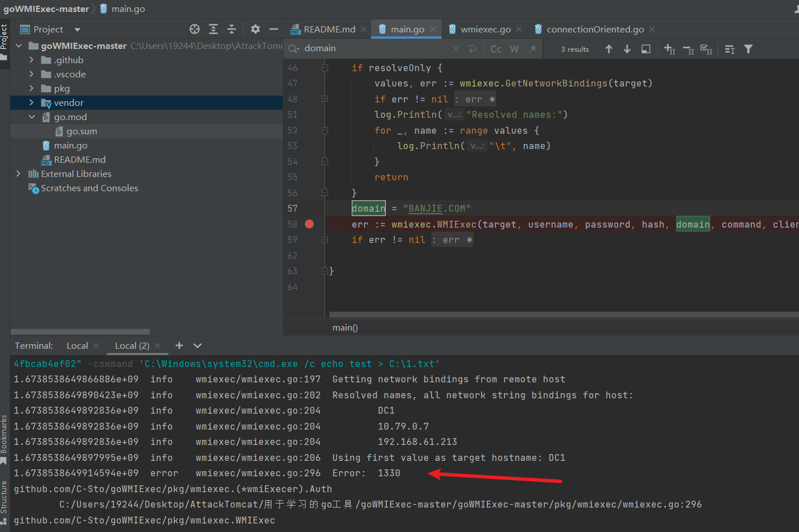Open search history via magnifier icon
This screenshot has height=532, width=799.
click(294, 49)
